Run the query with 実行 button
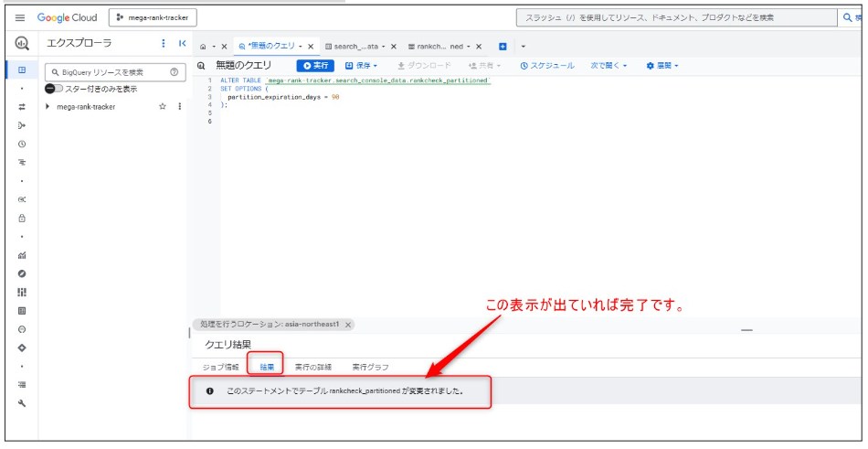 tap(315, 66)
